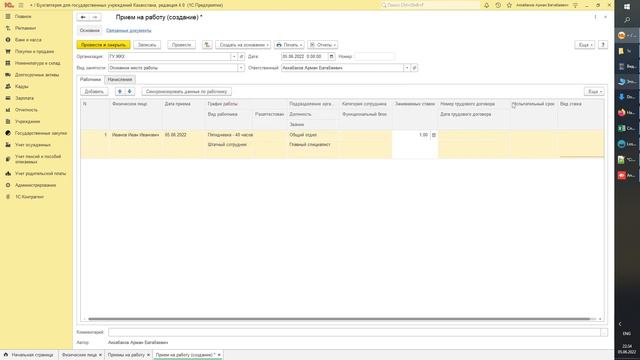Click the Администрирование gear icon in sidebar
This screenshot has width=640, height=360.
(8, 185)
